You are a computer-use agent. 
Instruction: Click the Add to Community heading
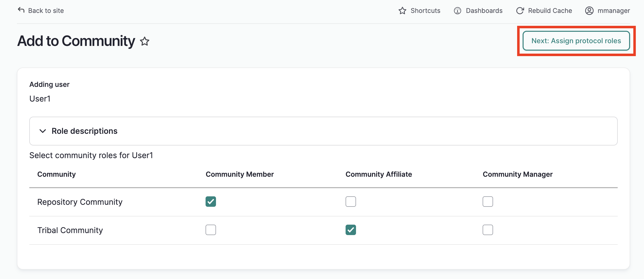coord(76,41)
